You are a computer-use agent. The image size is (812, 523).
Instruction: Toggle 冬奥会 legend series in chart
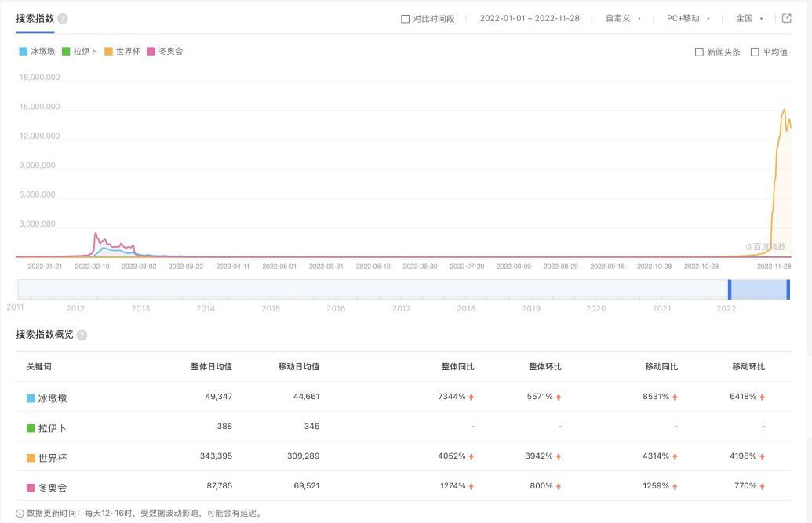pos(166,51)
